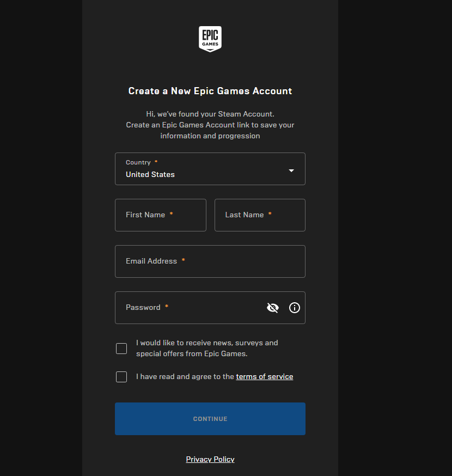Click the First Name required asterisk

[171, 215]
